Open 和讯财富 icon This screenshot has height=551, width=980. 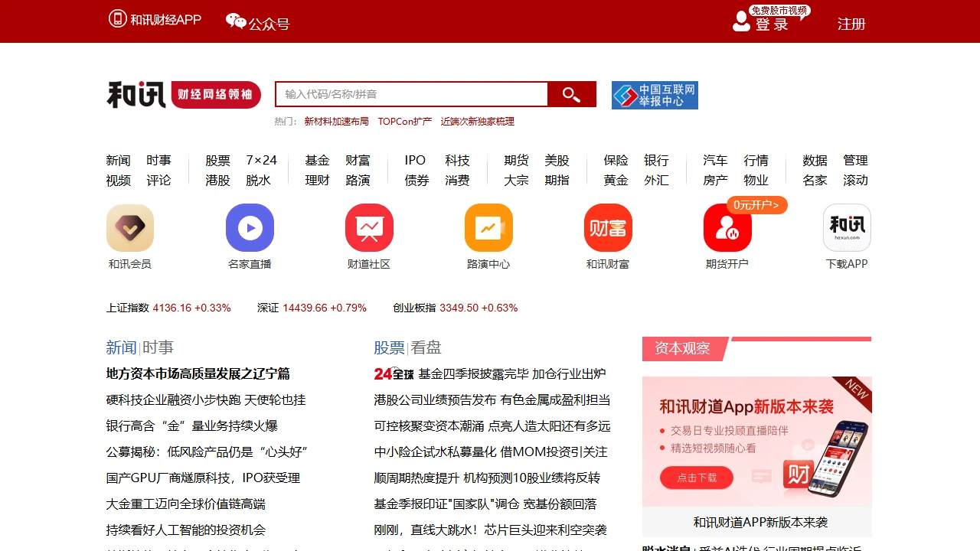point(608,227)
